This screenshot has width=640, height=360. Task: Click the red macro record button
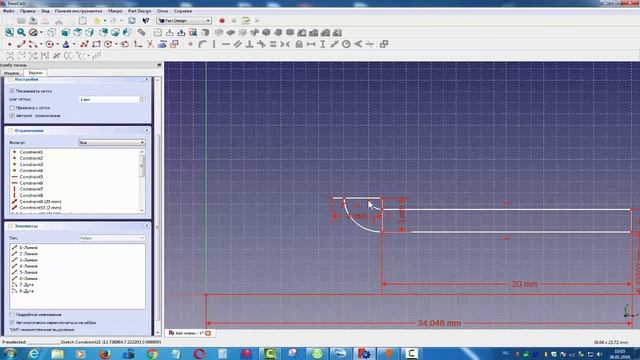(x=222, y=20)
